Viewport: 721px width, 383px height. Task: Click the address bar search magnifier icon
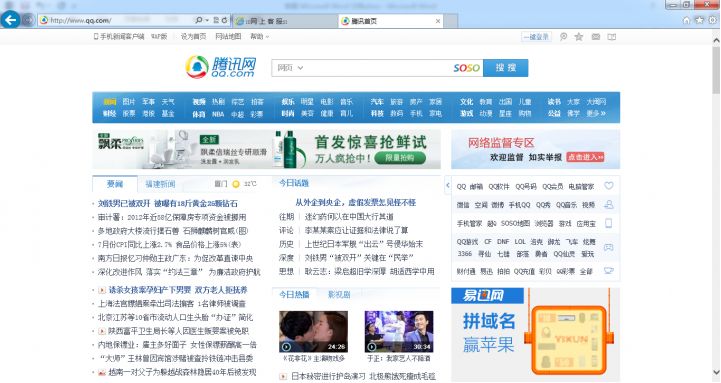point(199,20)
